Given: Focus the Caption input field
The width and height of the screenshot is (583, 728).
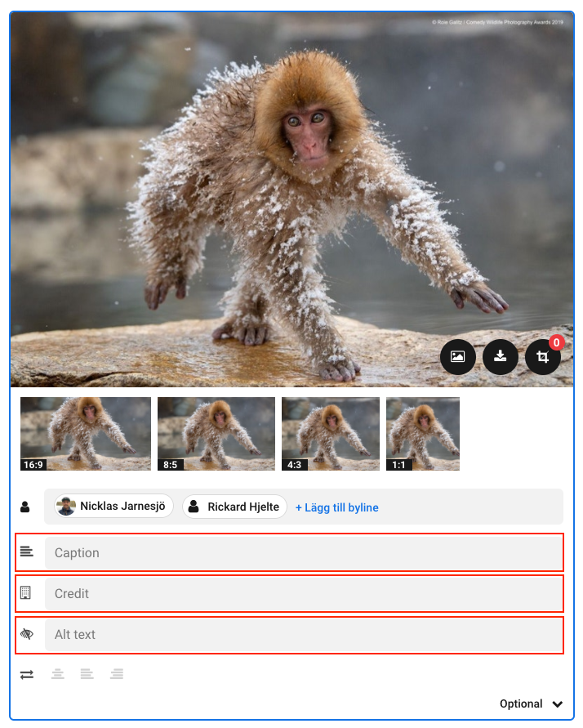Looking at the screenshot, I should pyautogui.click(x=303, y=552).
